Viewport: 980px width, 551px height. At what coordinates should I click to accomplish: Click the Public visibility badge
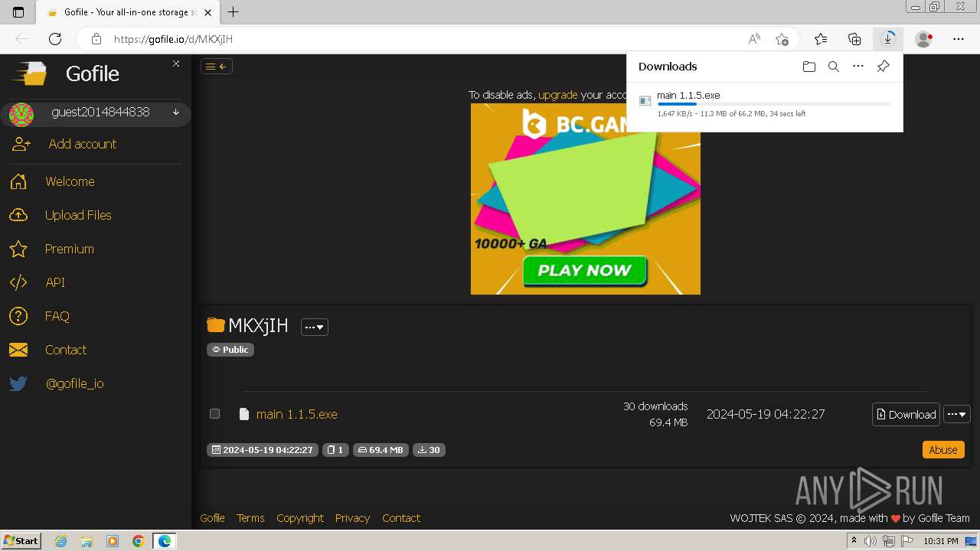(x=230, y=350)
